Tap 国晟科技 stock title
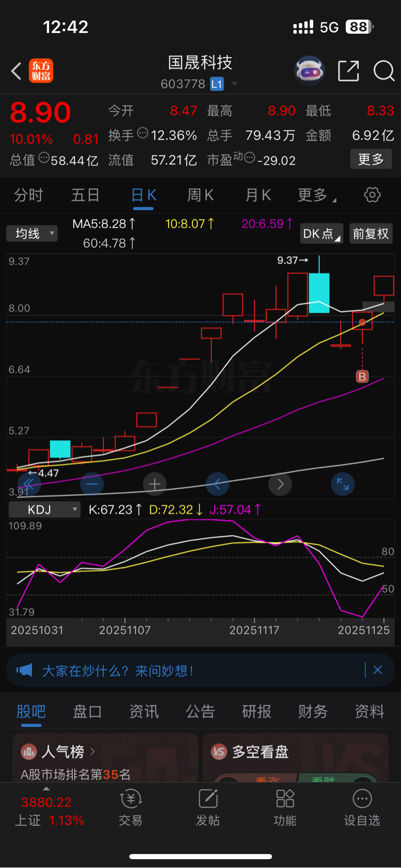Image resolution: width=401 pixels, height=868 pixels. [x=200, y=63]
